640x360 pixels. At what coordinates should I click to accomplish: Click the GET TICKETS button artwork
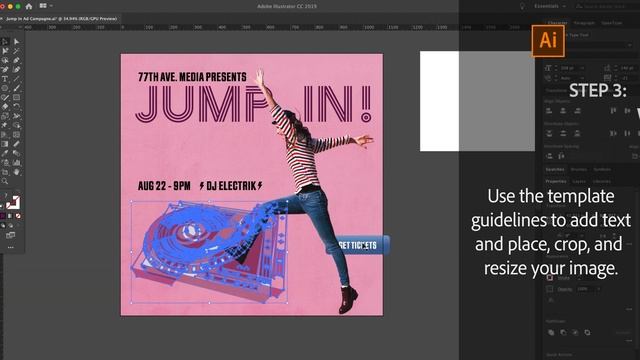[358, 245]
